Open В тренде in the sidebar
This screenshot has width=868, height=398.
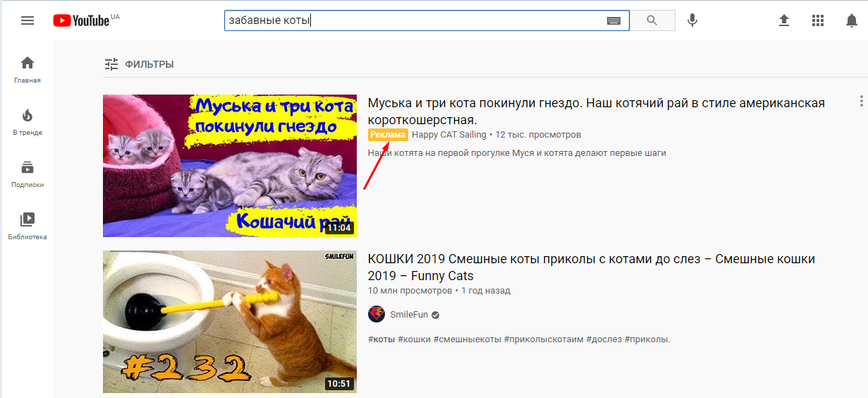tap(27, 121)
